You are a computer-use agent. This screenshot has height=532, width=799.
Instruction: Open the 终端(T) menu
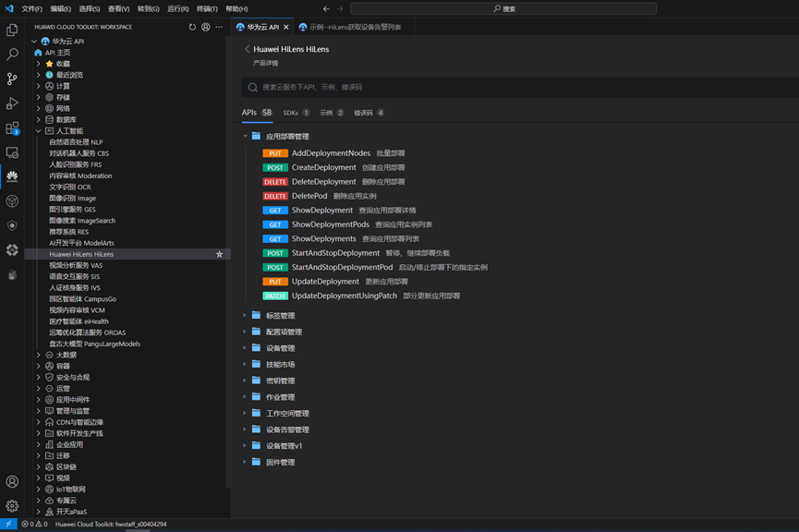tap(207, 8)
